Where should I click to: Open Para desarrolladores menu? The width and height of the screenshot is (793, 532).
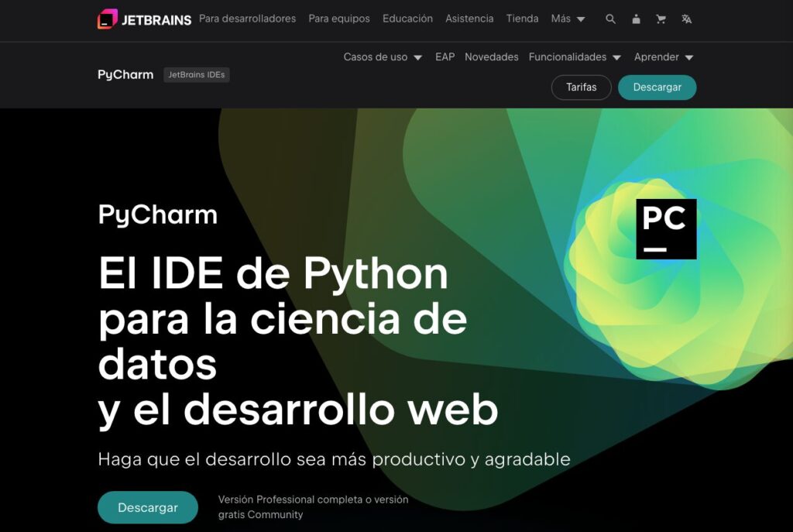247,19
